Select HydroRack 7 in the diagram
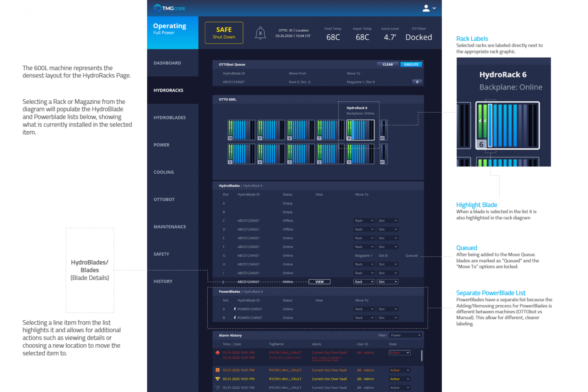The height and width of the screenshot is (392, 588). click(330, 130)
